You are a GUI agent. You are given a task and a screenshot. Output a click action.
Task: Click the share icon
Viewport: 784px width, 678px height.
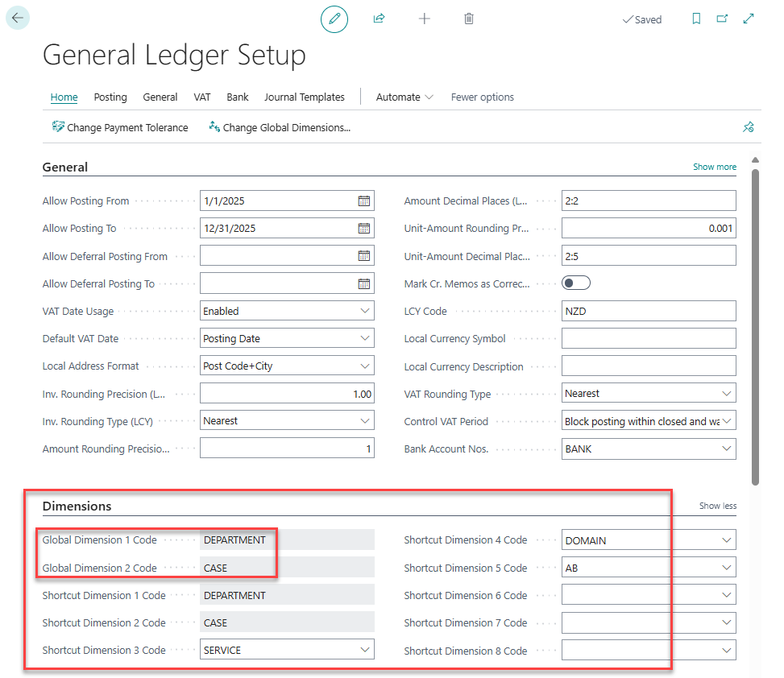(379, 19)
